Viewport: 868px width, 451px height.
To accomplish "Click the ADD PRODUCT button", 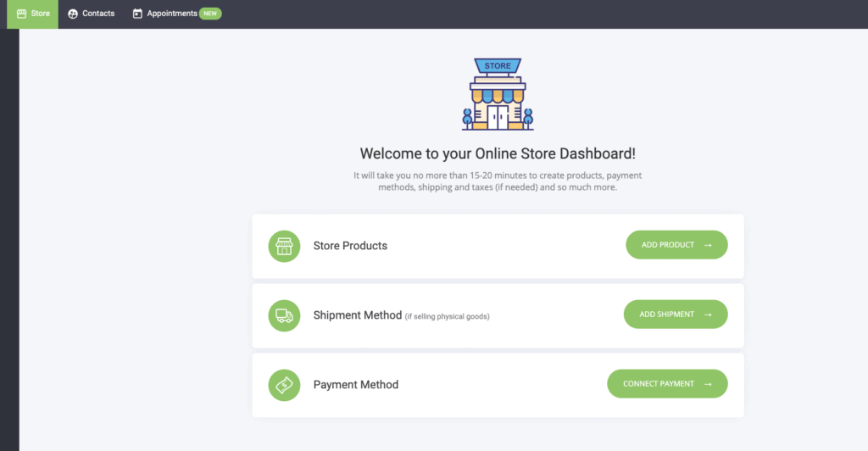I will click(676, 245).
